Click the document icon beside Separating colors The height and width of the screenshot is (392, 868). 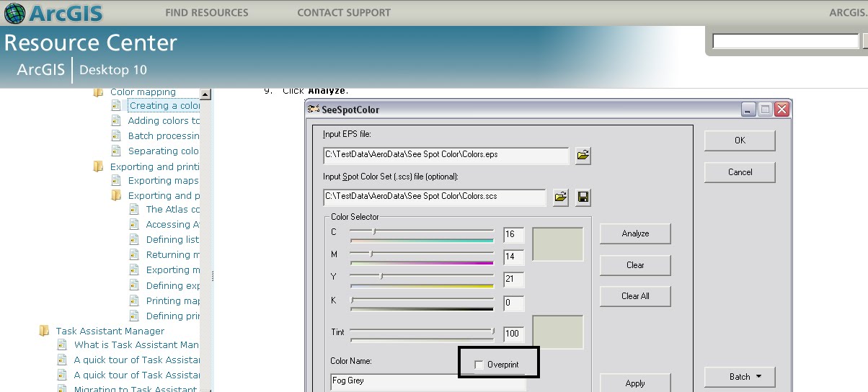[x=116, y=151]
